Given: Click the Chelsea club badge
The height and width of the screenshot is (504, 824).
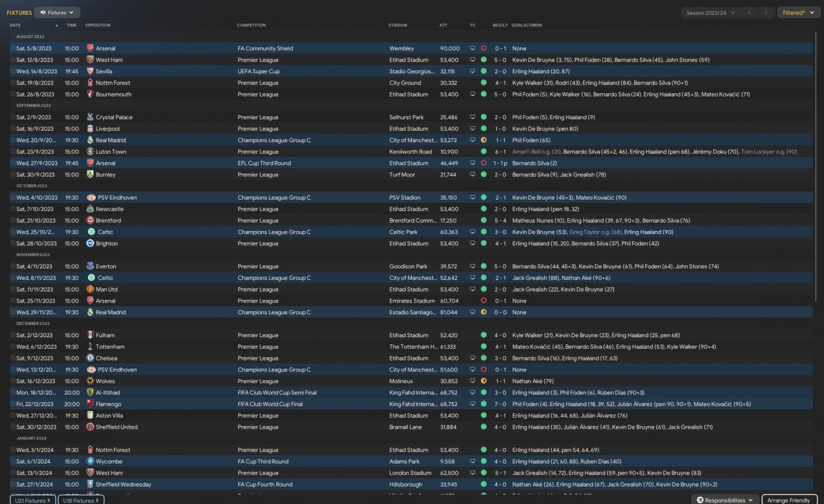Looking at the screenshot, I should (90, 359).
